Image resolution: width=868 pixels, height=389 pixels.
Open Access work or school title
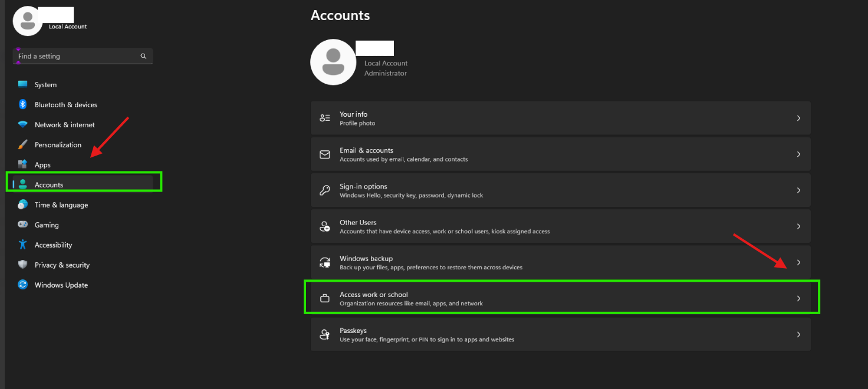click(x=374, y=294)
